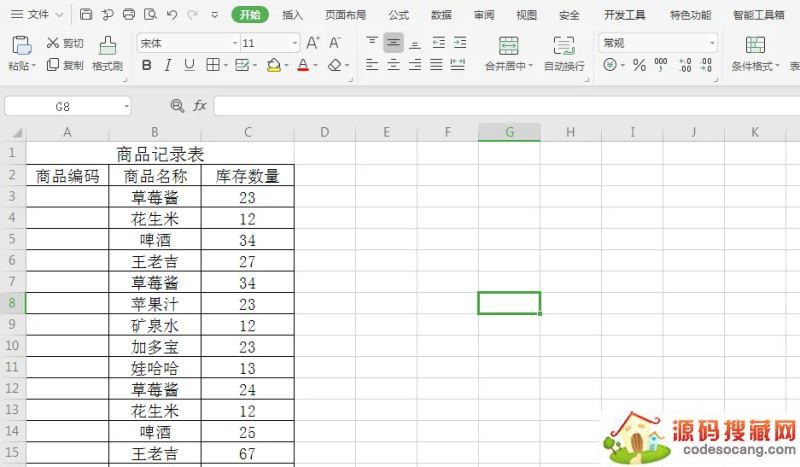Click the increase font size icon
Image resolution: width=800 pixels, height=467 pixels.
point(313,43)
